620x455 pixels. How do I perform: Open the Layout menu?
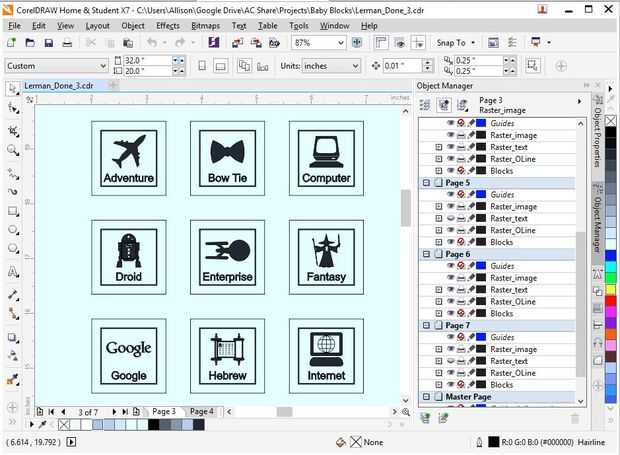pos(97,26)
